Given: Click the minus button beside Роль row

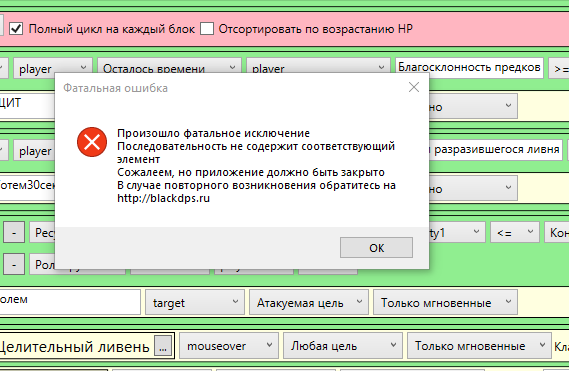Looking at the screenshot, I should click(14, 264).
